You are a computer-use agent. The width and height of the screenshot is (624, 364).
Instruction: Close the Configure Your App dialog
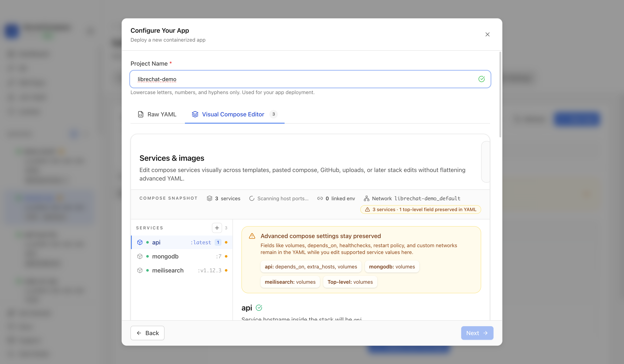[x=487, y=34]
